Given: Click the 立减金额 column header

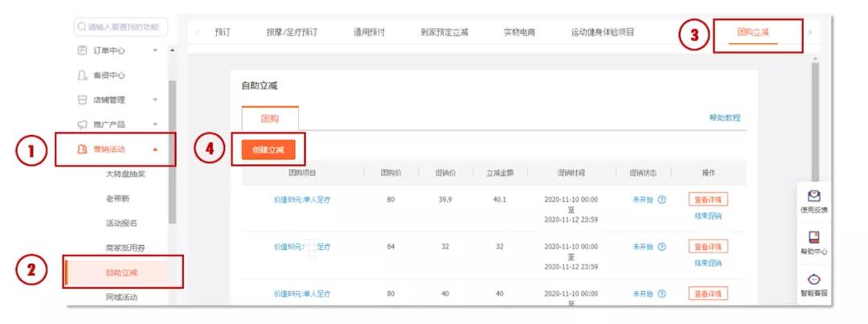Looking at the screenshot, I should click(500, 173).
